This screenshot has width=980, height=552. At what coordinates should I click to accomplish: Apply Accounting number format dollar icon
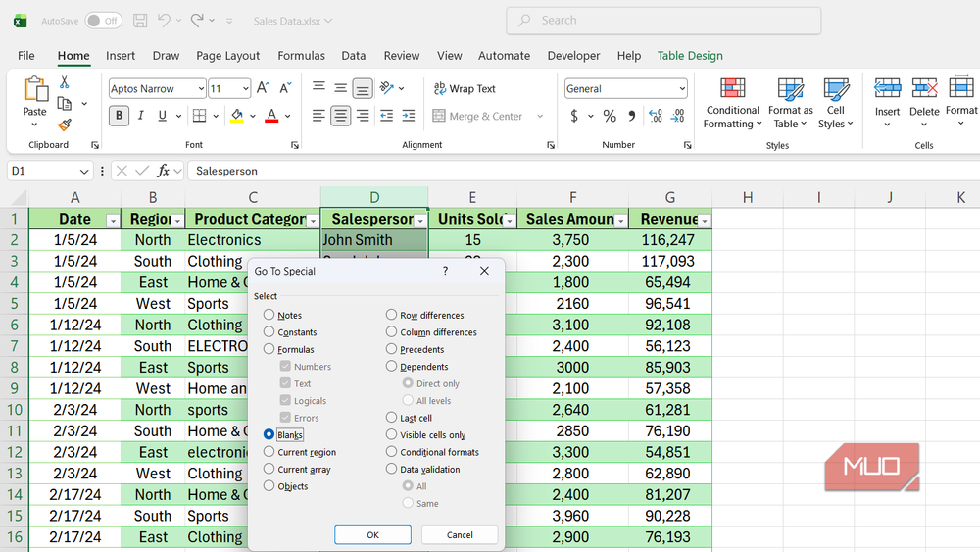pos(574,116)
